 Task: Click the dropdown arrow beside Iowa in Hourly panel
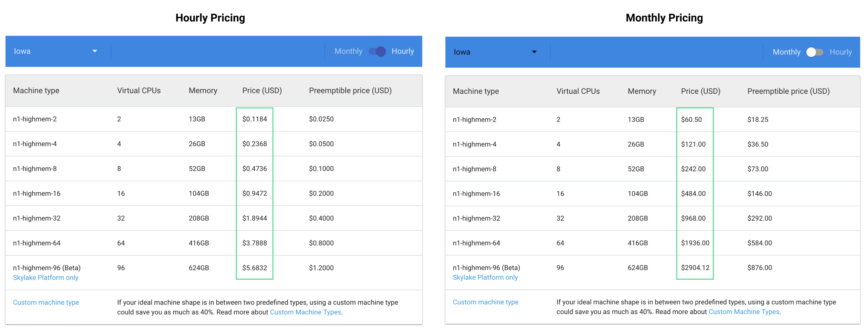coord(95,51)
